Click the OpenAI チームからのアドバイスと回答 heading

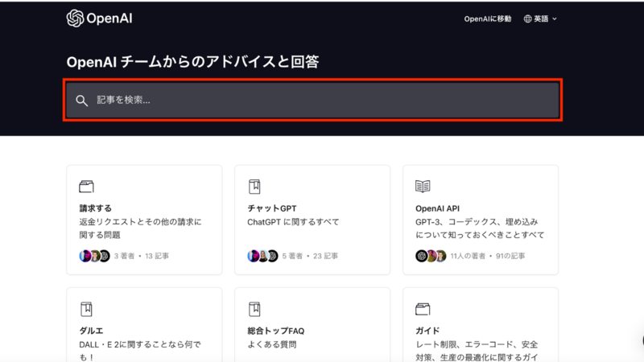pyautogui.click(x=192, y=62)
